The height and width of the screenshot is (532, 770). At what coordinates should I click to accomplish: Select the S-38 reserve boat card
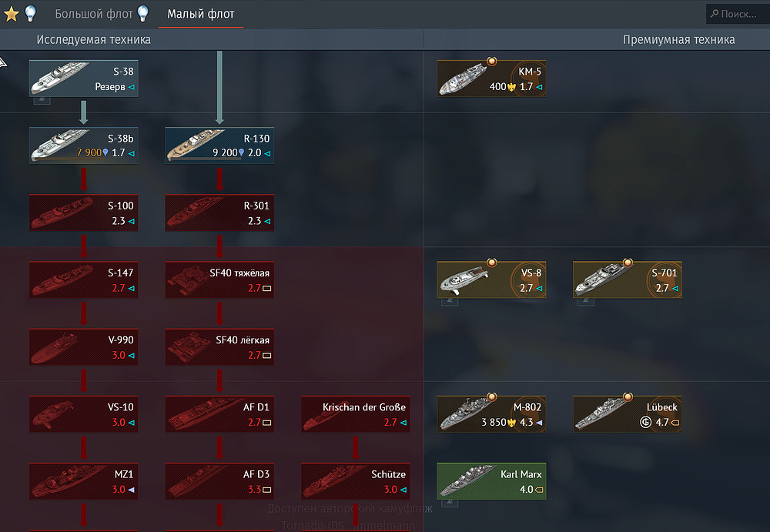[x=83, y=79]
